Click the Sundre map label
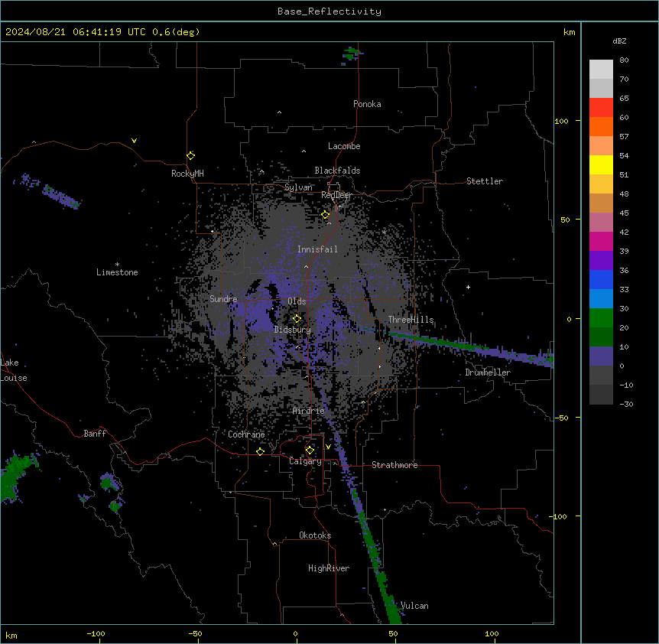 tap(223, 299)
